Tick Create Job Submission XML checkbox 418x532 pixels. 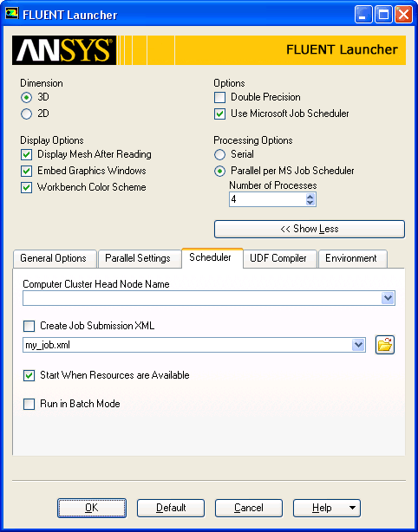29,327
